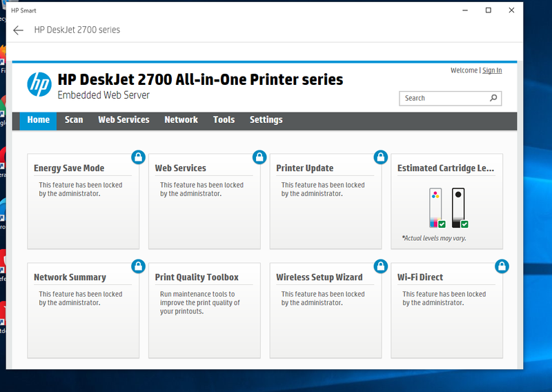The height and width of the screenshot is (392, 552).
Task: Click the Sign In link
Action: (x=492, y=70)
